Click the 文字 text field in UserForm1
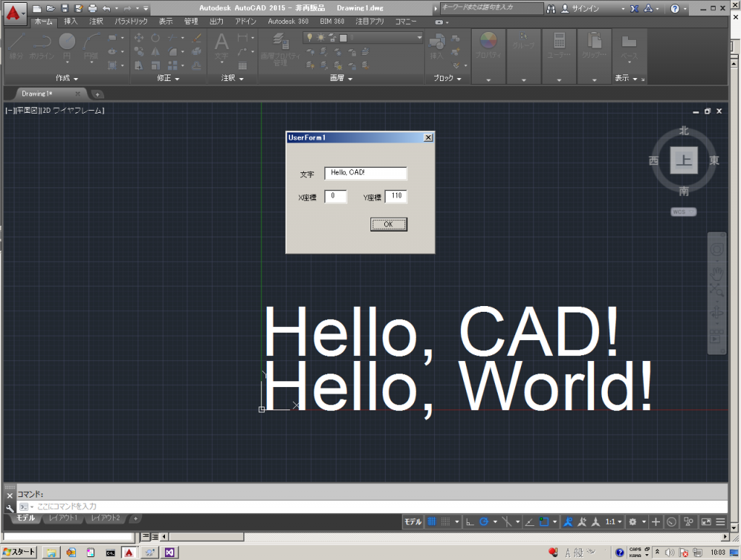Image resolution: width=741 pixels, height=560 pixels. [x=365, y=173]
